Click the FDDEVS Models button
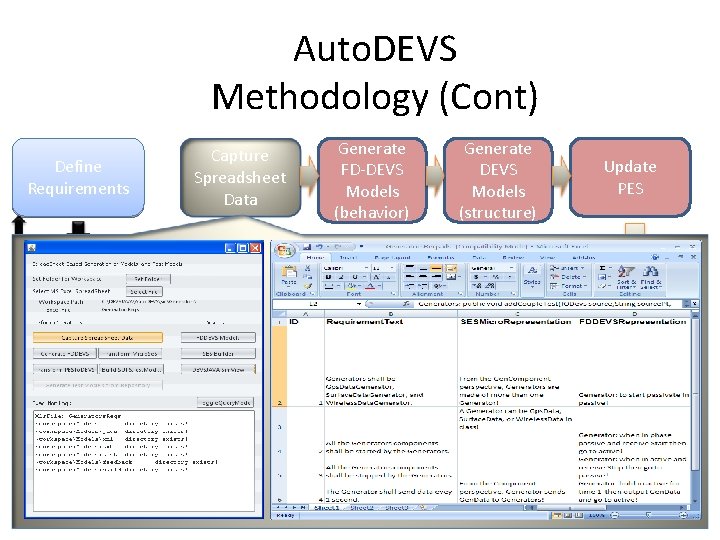 pos(218,338)
